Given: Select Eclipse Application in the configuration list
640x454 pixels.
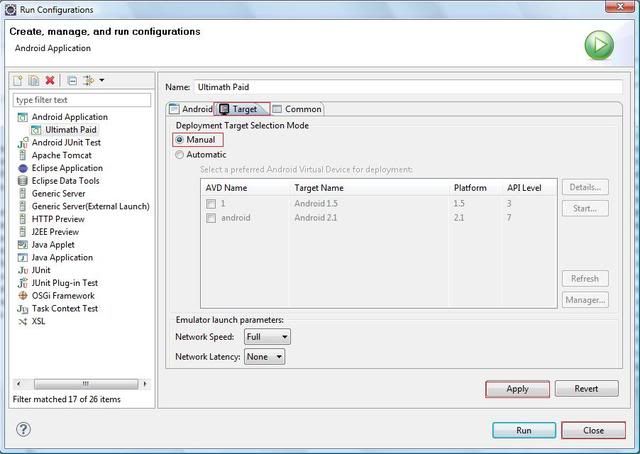Looking at the screenshot, I should tap(66, 168).
